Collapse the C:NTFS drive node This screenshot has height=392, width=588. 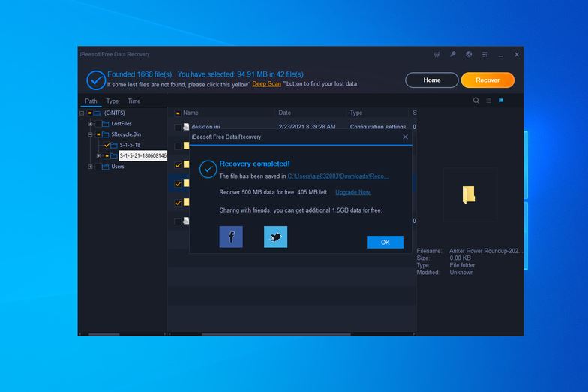pos(82,113)
